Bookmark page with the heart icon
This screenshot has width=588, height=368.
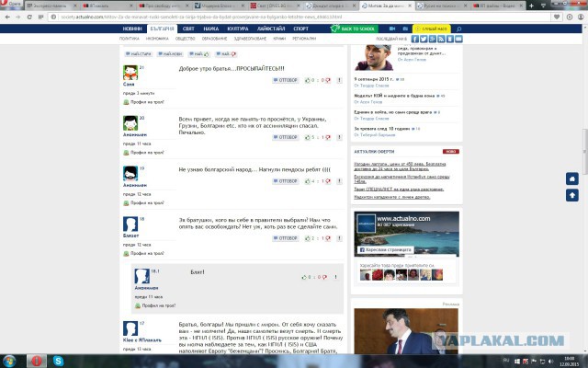(x=557, y=17)
